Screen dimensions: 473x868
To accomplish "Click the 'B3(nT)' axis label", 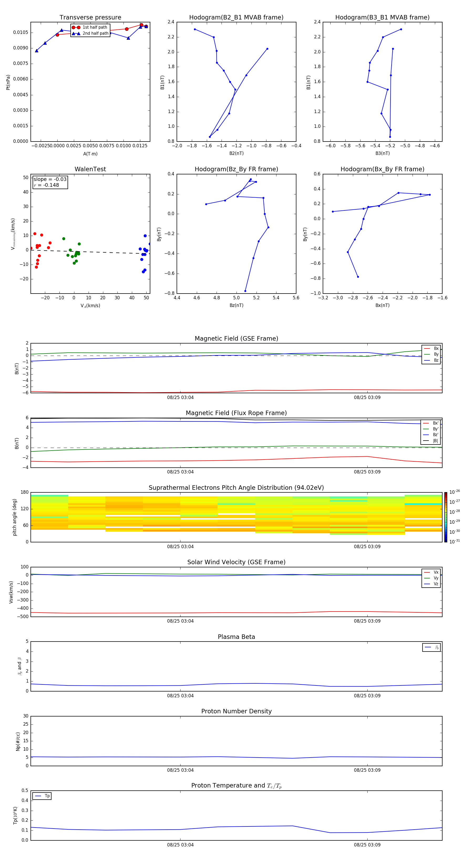I will (x=382, y=153).
